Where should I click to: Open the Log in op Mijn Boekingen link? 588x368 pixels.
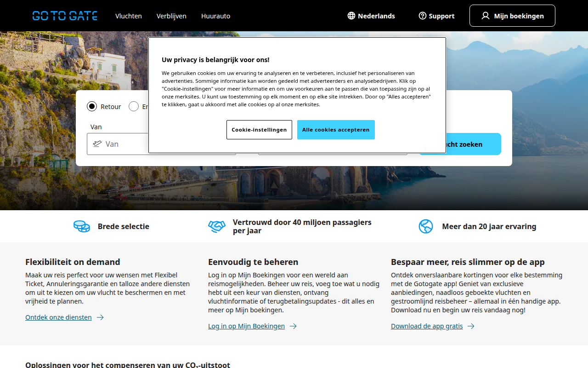[x=246, y=326]
